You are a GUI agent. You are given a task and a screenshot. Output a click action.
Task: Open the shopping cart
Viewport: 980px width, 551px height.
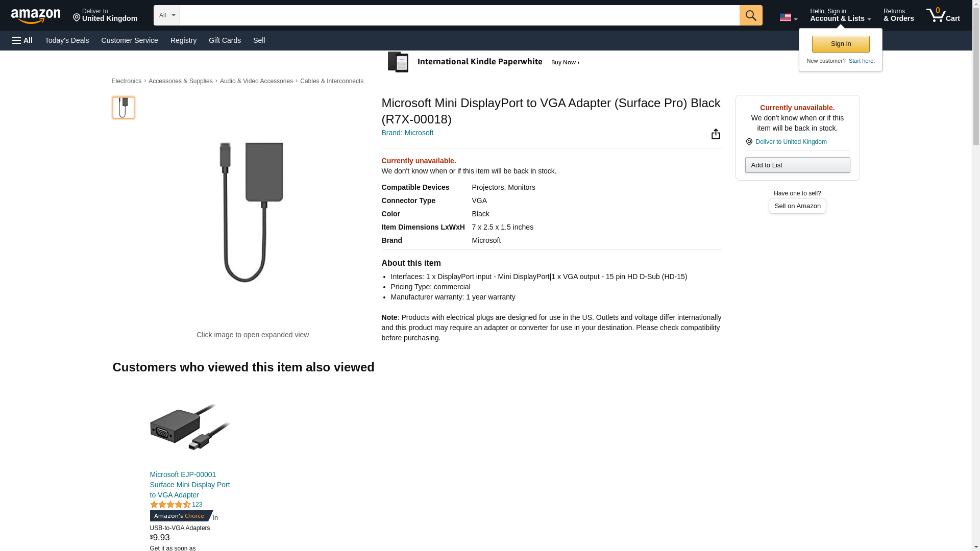[943, 15]
